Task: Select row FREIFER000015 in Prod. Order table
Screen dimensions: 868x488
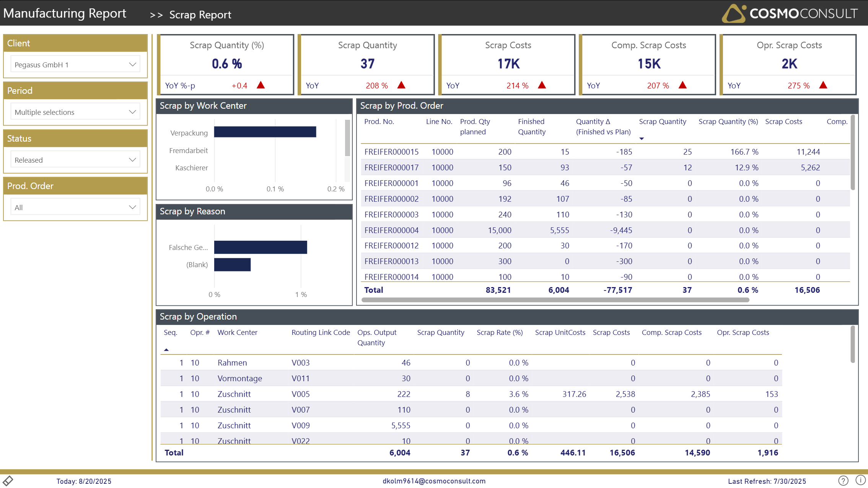Action: pos(391,152)
